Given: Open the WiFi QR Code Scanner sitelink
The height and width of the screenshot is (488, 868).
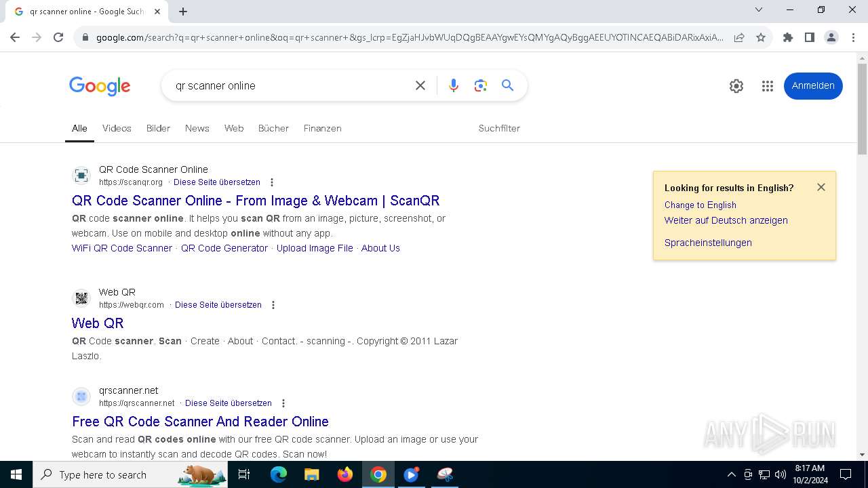Looking at the screenshot, I should pyautogui.click(x=122, y=248).
